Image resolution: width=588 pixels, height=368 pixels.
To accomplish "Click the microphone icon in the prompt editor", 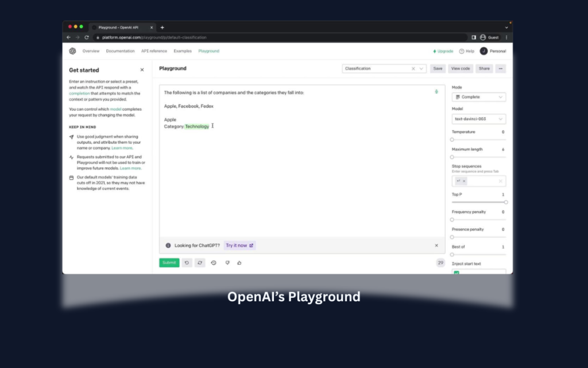I will [x=436, y=91].
